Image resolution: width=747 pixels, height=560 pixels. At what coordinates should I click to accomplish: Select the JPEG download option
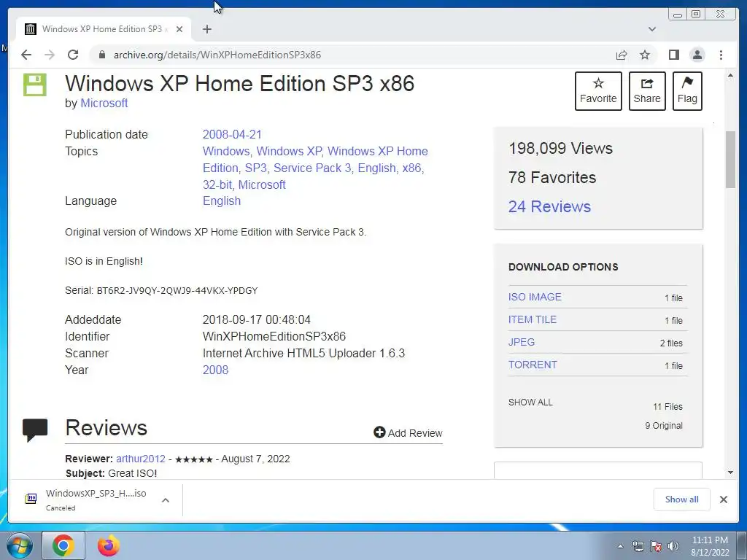(521, 342)
